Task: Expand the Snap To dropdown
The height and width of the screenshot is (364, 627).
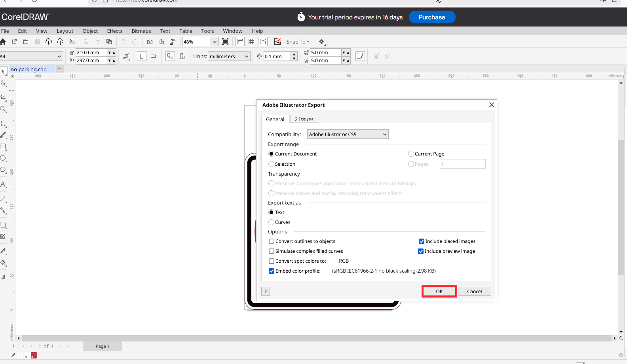Action: click(x=298, y=42)
